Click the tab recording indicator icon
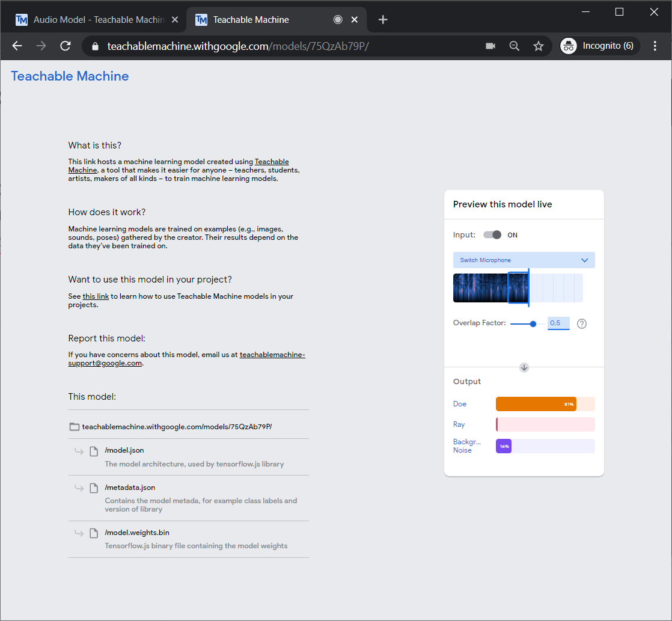 point(338,20)
